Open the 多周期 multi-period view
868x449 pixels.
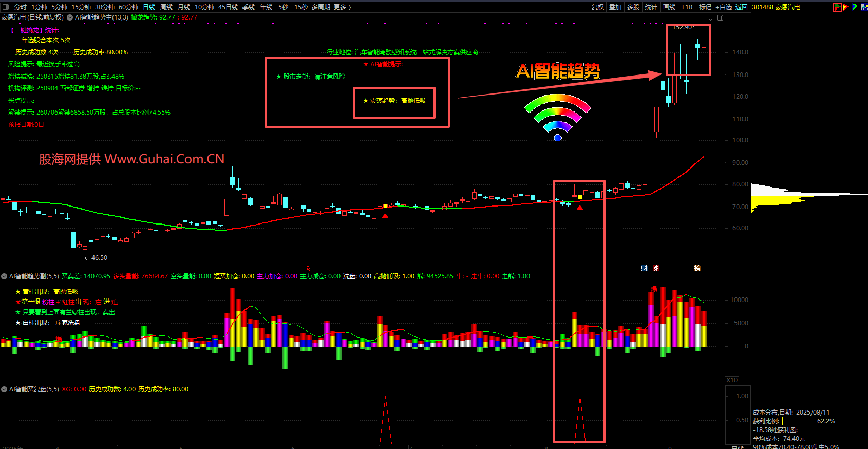pyautogui.click(x=321, y=7)
